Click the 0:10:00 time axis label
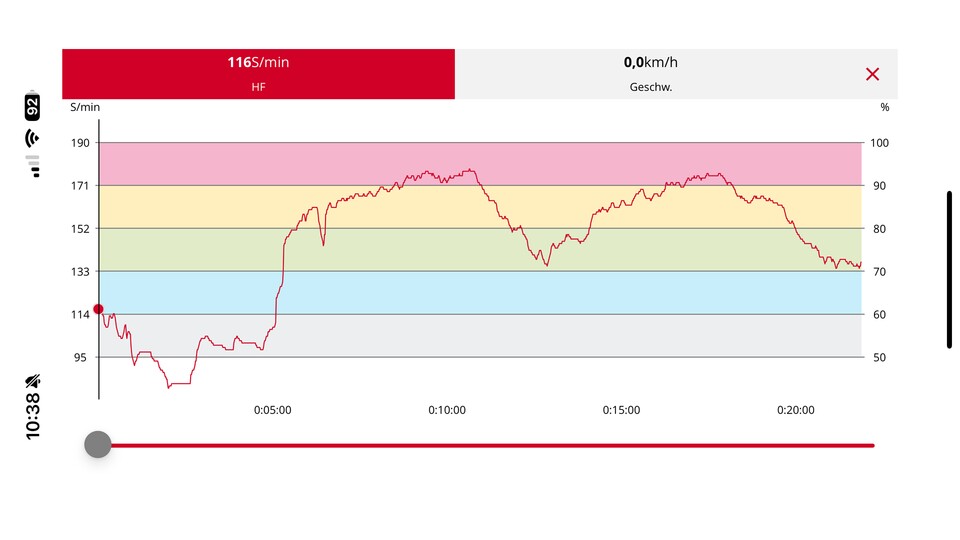 point(447,410)
